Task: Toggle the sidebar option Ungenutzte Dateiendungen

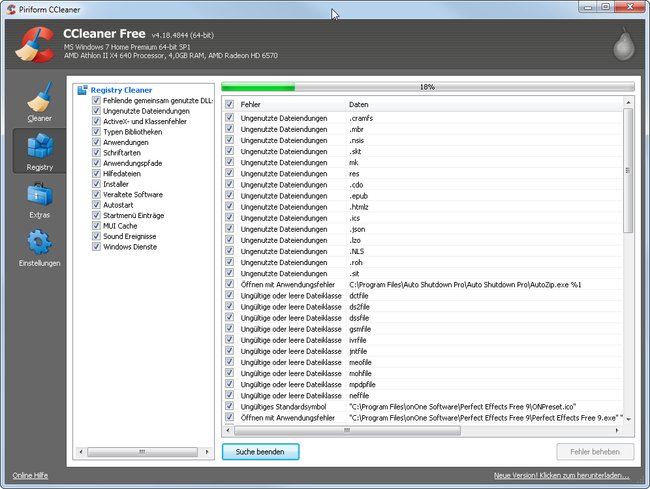Action: coord(96,111)
